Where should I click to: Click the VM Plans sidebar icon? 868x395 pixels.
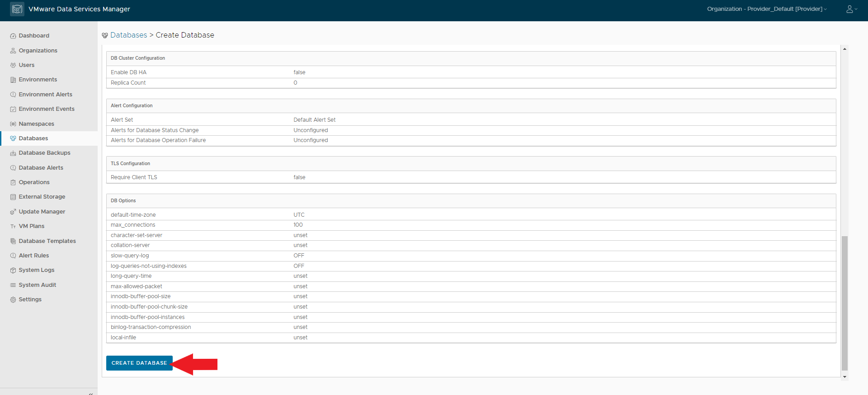[x=13, y=226]
